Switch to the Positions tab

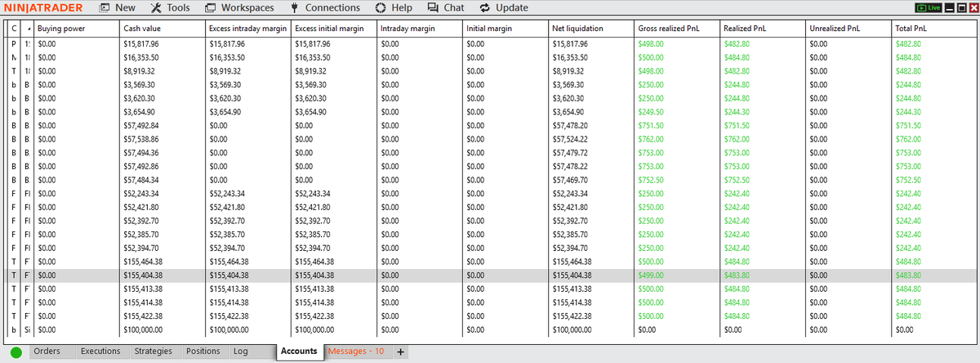point(203,352)
